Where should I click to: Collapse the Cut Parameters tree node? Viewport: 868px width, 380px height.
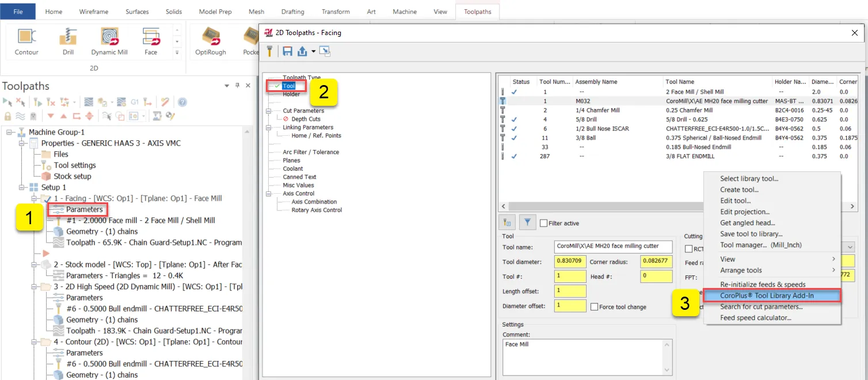[268, 111]
